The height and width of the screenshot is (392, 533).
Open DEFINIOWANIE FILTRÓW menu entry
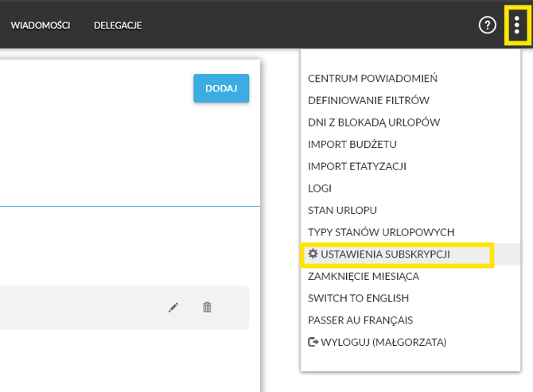tap(368, 100)
